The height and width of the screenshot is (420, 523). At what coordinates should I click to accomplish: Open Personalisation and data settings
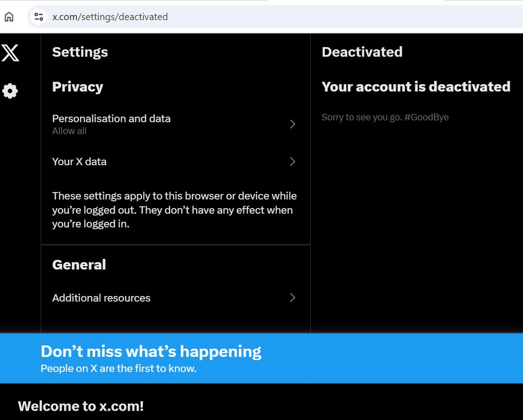pyautogui.click(x=175, y=124)
